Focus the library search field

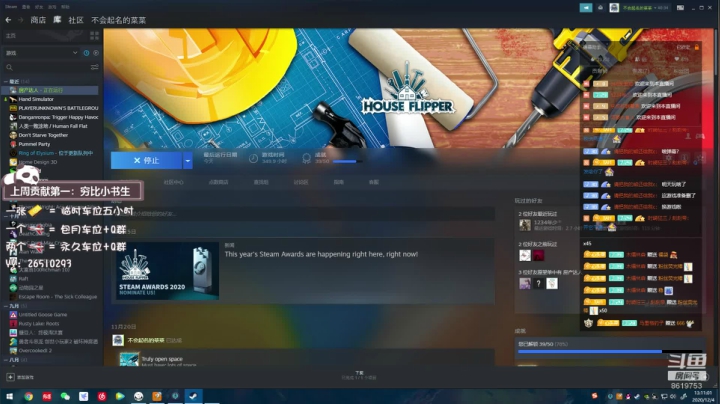point(46,67)
